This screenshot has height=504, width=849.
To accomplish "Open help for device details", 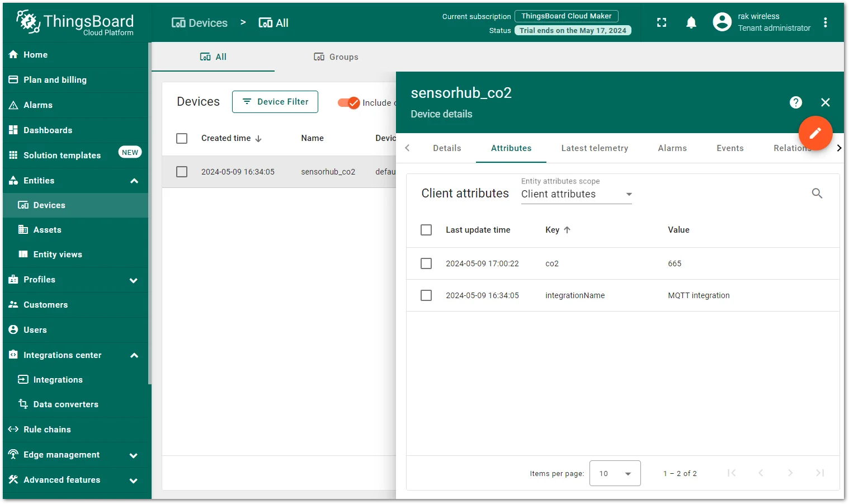I will click(796, 102).
